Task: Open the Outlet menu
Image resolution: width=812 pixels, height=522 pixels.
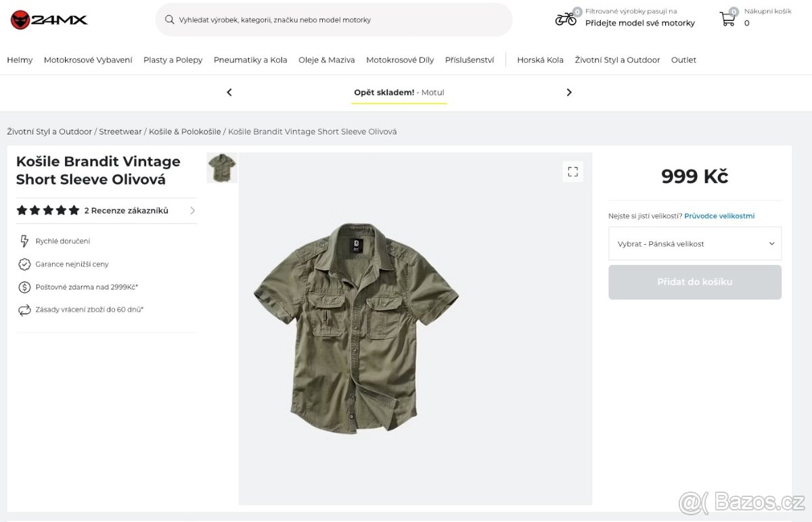Action: point(683,60)
